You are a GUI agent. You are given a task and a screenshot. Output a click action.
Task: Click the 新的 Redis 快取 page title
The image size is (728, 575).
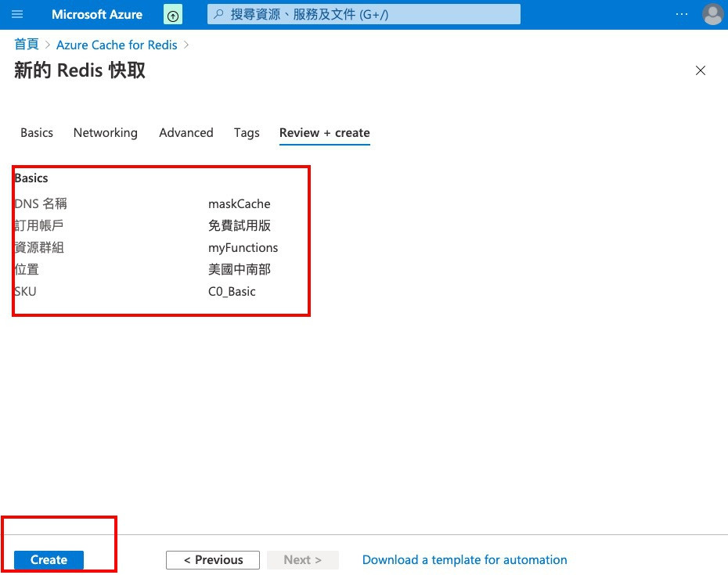[x=80, y=70]
